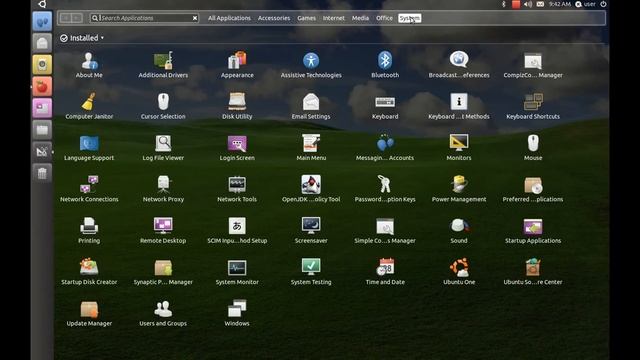Select the All Applications category
Viewport: 640px width, 360px height.
[229, 18]
